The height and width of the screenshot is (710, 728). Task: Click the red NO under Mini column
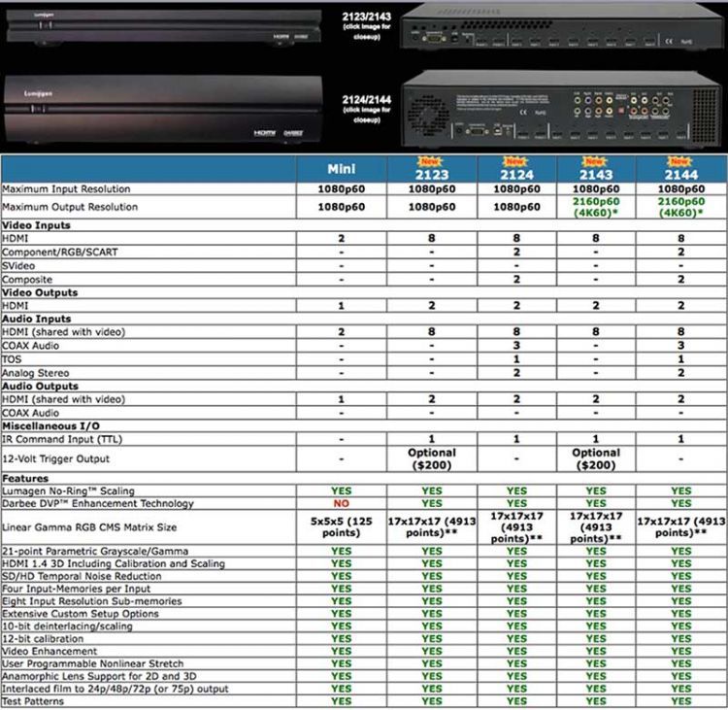pyautogui.click(x=342, y=504)
